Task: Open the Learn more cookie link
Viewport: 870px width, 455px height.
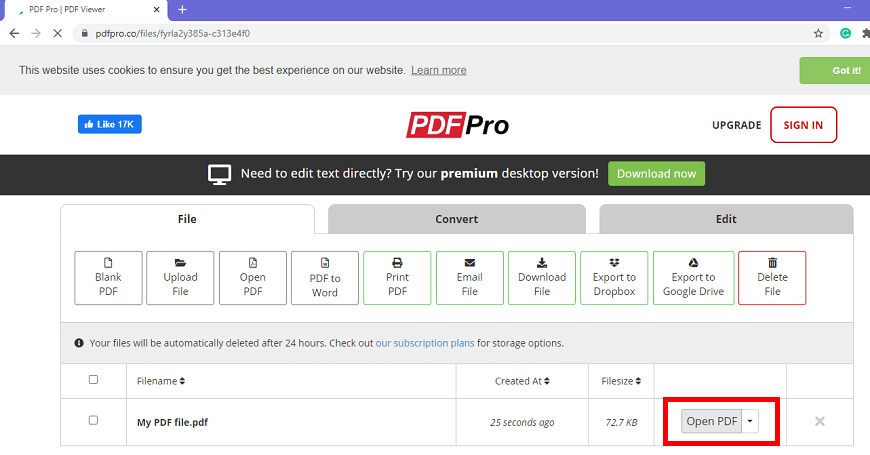Action: [438, 70]
